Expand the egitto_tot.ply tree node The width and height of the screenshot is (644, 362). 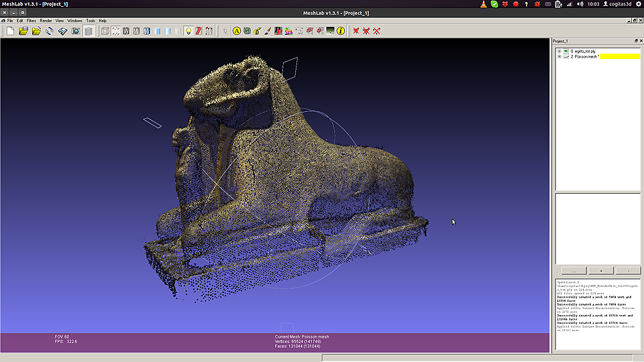559,52
